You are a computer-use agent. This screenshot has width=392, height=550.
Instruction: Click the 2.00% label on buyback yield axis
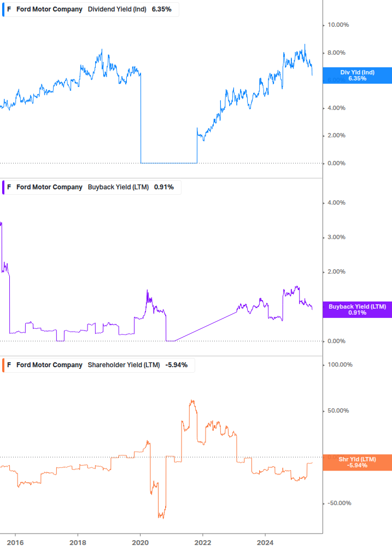pos(336,272)
